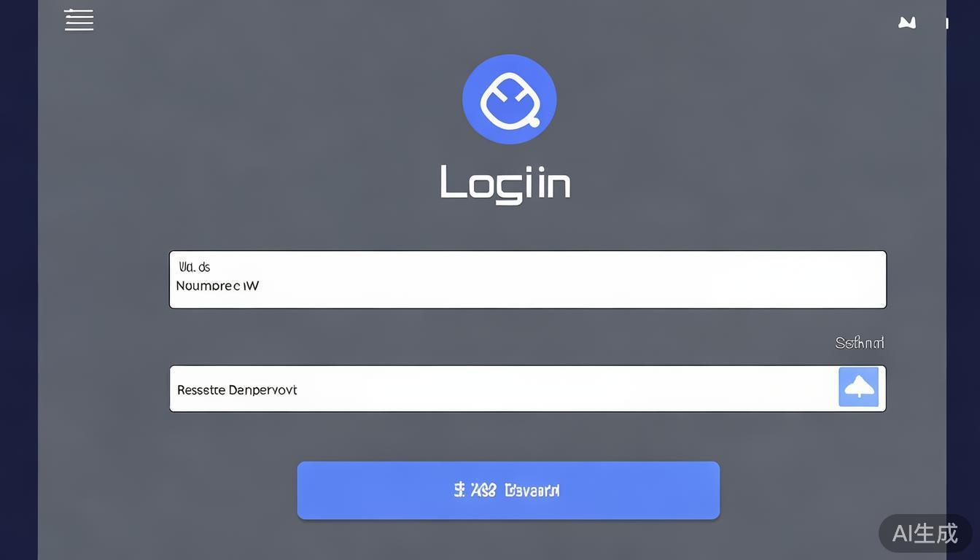Screen dimensions: 980x560
Task: Click the glyph icon inside blue button
Action: (459, 490)
